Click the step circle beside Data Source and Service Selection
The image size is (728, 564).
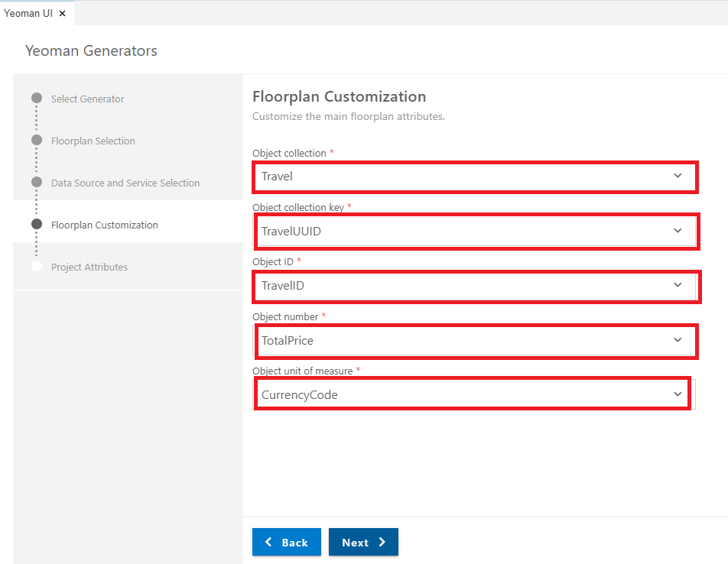click(37, 182)
